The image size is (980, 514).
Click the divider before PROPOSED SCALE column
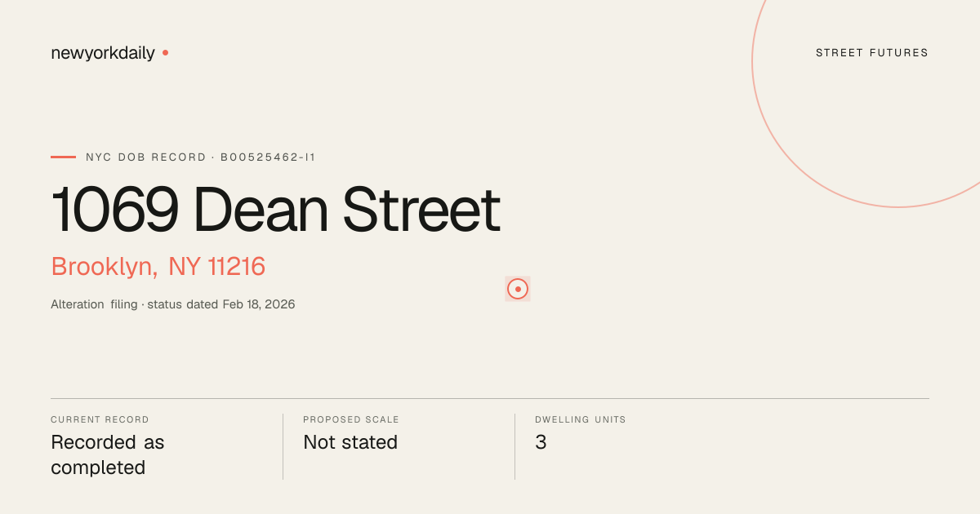click(x=283, y=446)
